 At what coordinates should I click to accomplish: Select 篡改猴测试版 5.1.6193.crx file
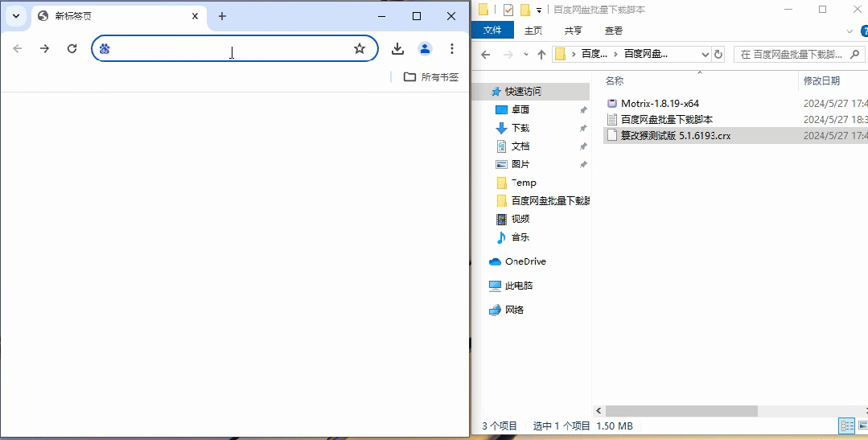(676, 135)
